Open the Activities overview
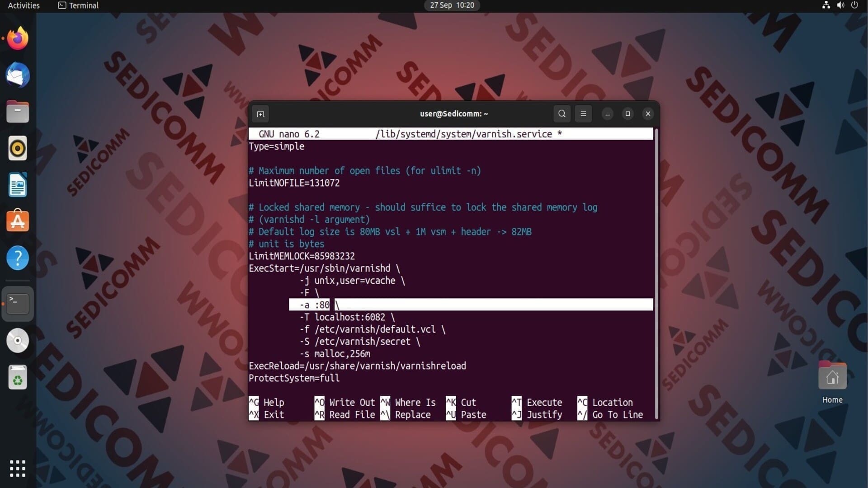 24,5
